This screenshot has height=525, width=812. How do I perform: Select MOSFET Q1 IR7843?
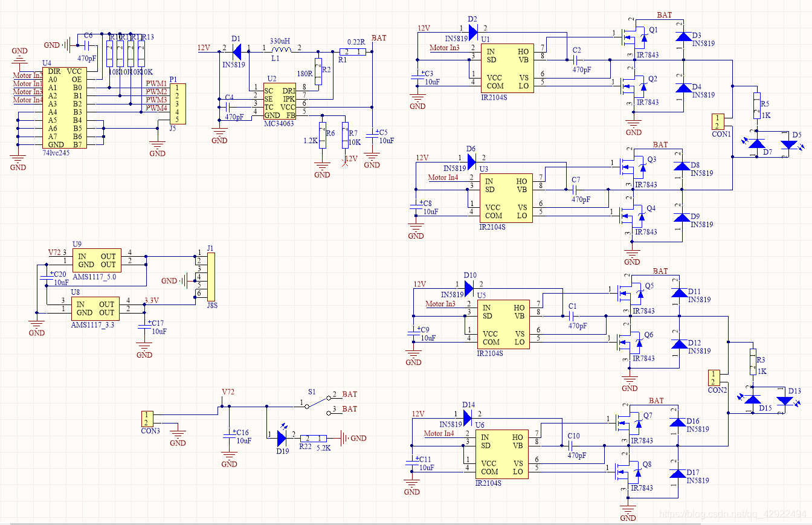point(636,37)
